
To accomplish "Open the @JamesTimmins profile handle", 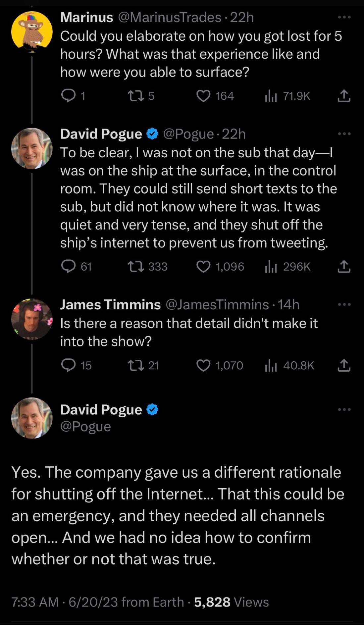I will pos(217,304).
